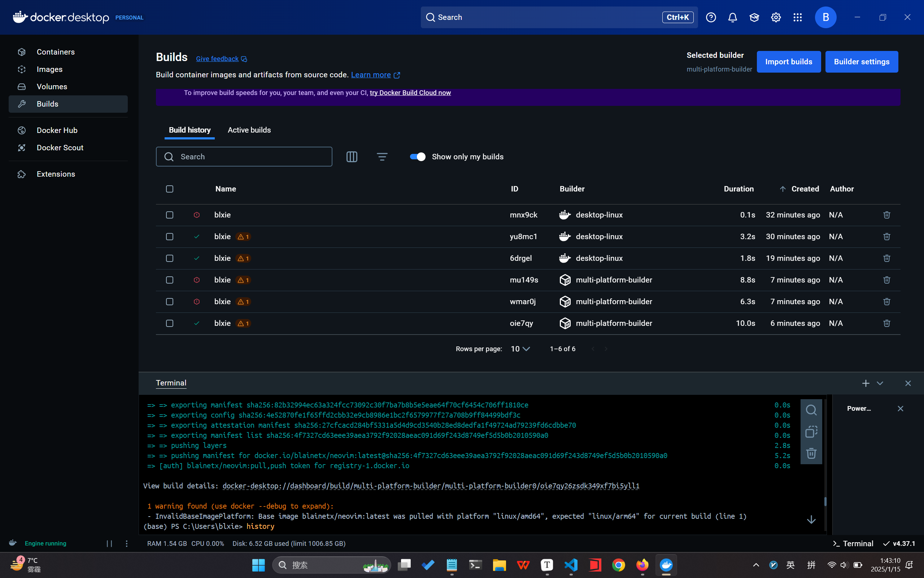Screen dimensions: 924x578
Task: Select the checkbox for build yu8mc1
Action: point(170,237)
